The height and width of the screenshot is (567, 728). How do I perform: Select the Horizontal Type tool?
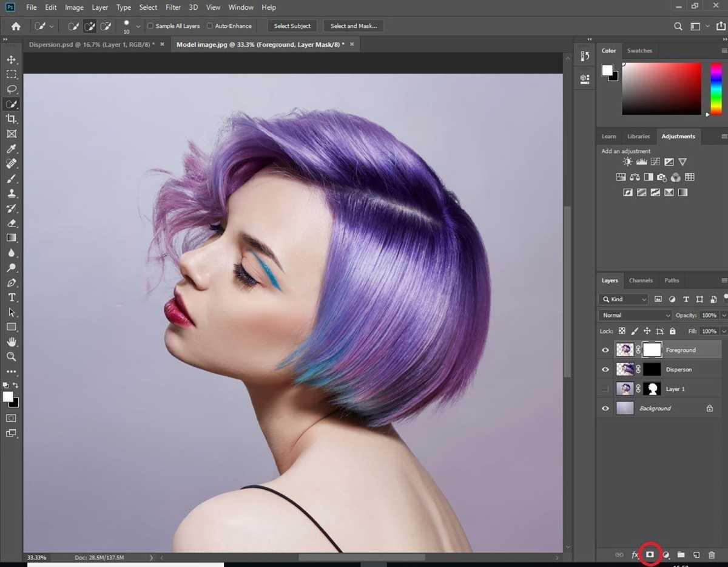click(11, 297)
